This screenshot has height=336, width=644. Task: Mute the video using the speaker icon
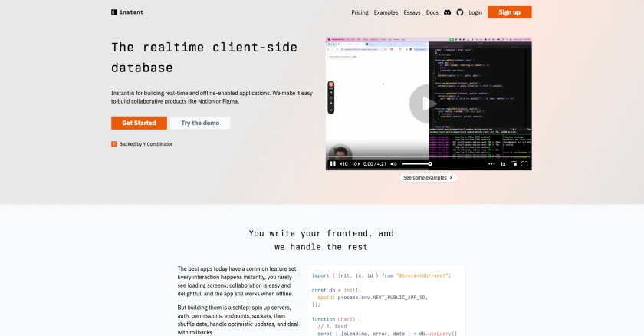point(393,164)
